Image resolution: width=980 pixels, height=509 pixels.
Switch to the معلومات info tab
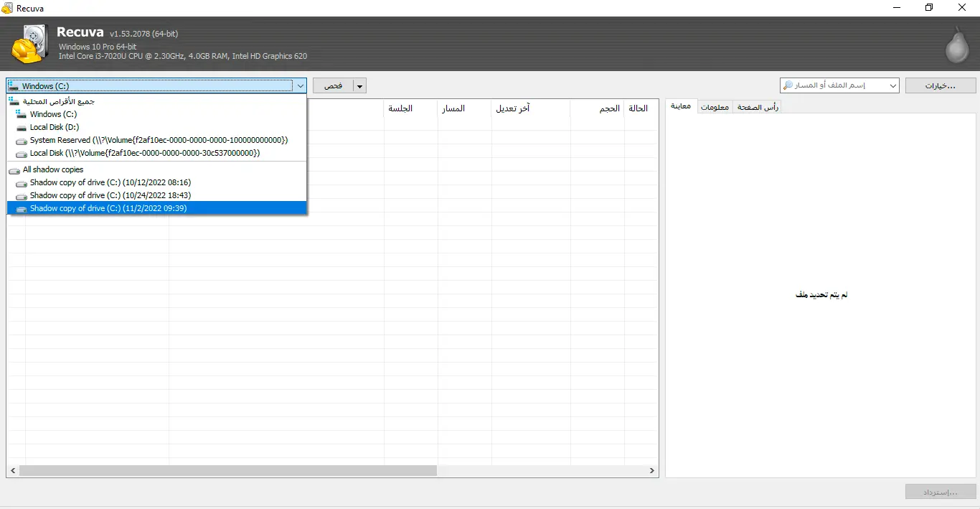tap(715, 107)
